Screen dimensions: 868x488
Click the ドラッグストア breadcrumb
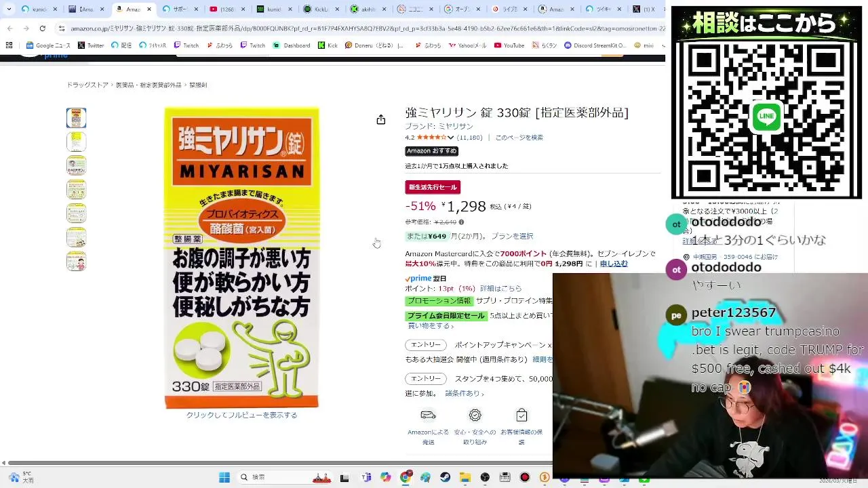(x=87, y=85)
